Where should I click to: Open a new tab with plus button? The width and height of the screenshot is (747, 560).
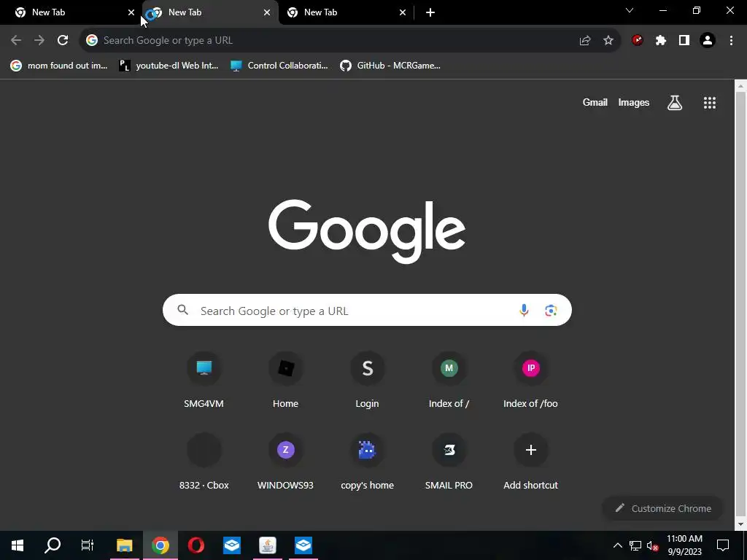pyautogui.click(x=430, y=12)
